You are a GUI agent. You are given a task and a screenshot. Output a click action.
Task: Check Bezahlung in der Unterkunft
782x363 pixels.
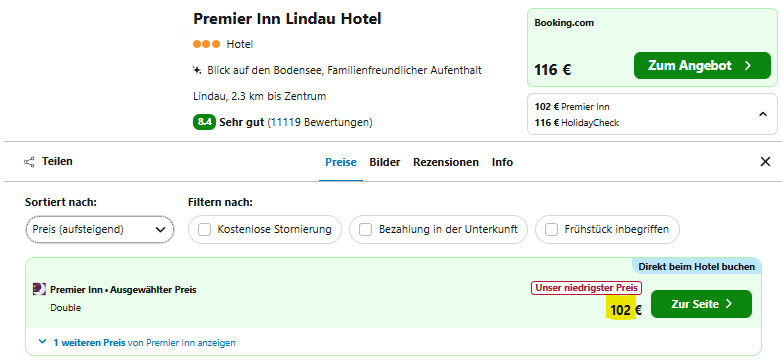point(366,229)
